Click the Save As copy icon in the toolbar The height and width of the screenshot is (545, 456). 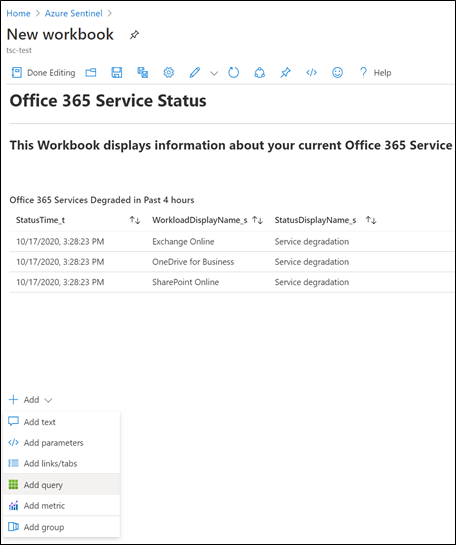(142, 73)
